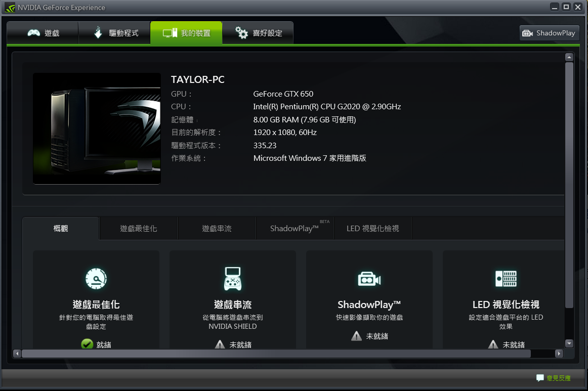Viewport: 588px width, 391px height.
Task: Click the camera icon on ShadowPlay button
Action: pyautogui.click(x=528, y=33)
